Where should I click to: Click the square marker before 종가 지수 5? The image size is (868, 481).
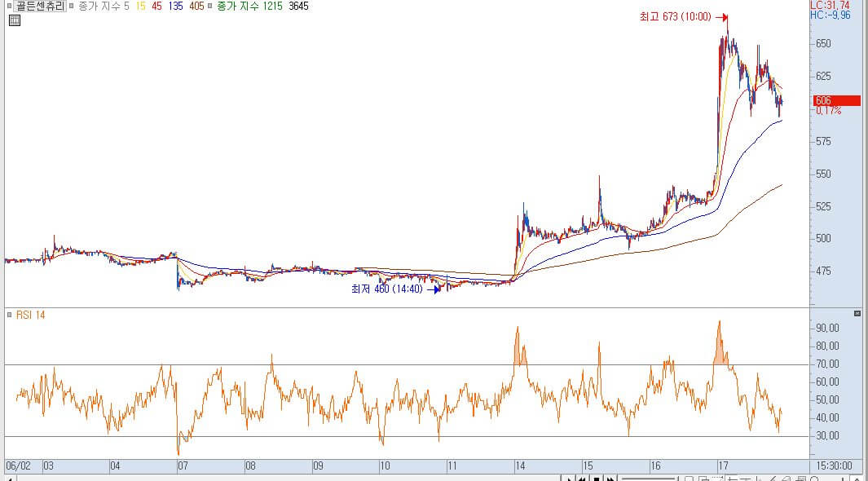pyautogui.click(x=72, y=6)
